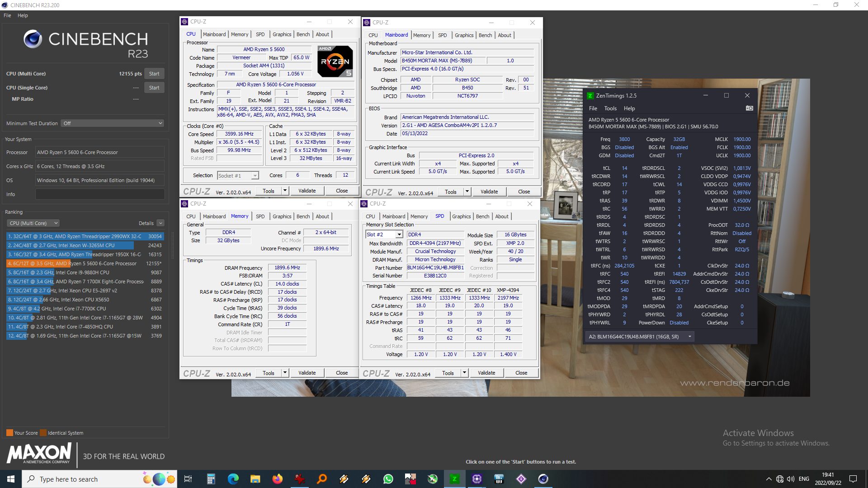Open the ZenTimings A2 module selector dropdown
The width and height of the screenshot is (868, 488).
[x=639, y=337]
